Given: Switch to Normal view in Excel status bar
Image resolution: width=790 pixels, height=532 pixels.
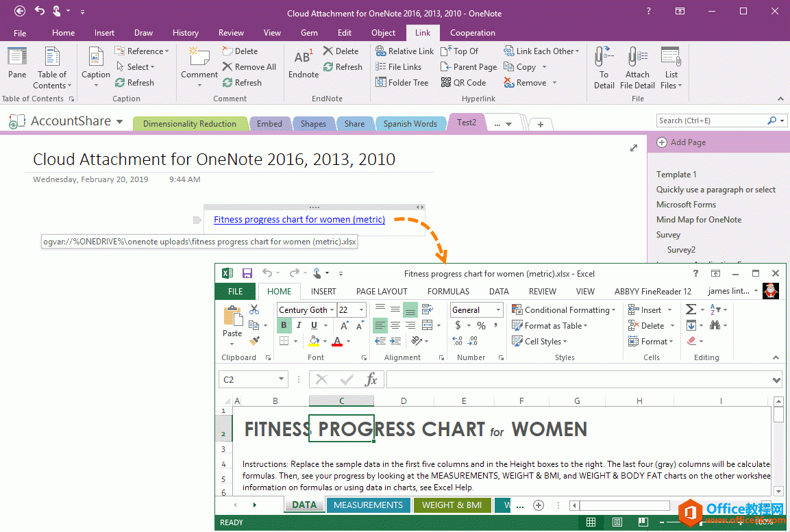Looking at the screenshot, I should pos(591,522).
